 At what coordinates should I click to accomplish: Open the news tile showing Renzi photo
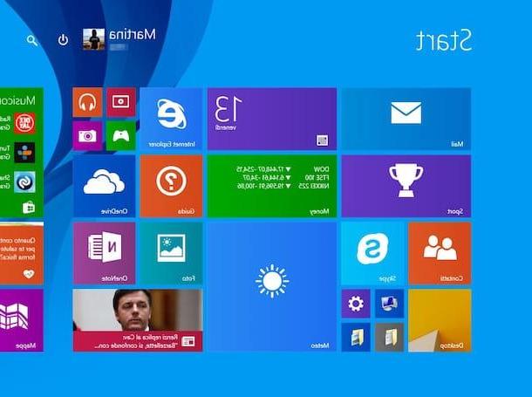(138, 320)
